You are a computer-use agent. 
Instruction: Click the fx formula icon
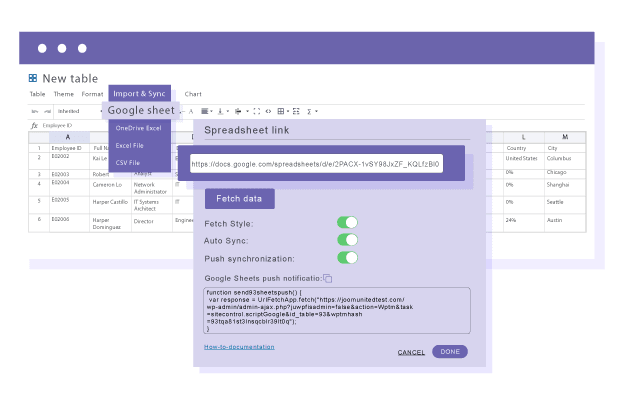pos(35,125)
